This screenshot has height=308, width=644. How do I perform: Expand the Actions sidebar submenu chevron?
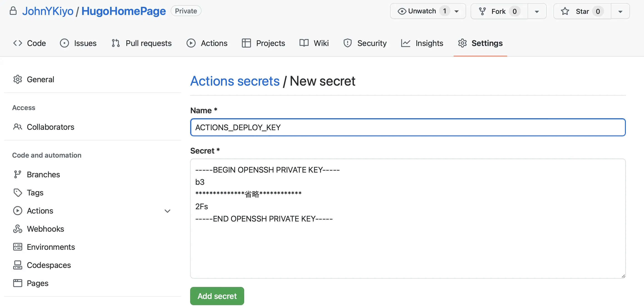pos(167,211)
